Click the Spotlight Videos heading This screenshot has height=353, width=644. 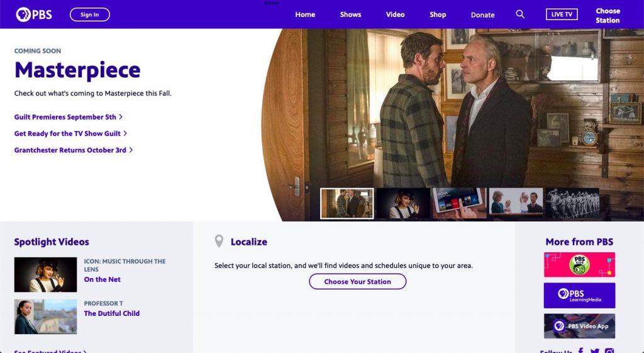coord(52,242)
